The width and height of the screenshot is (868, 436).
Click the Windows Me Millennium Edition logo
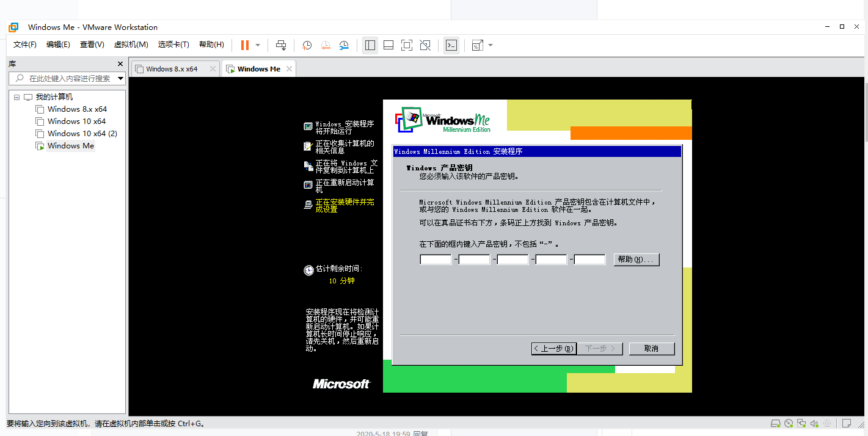(443, 120)
